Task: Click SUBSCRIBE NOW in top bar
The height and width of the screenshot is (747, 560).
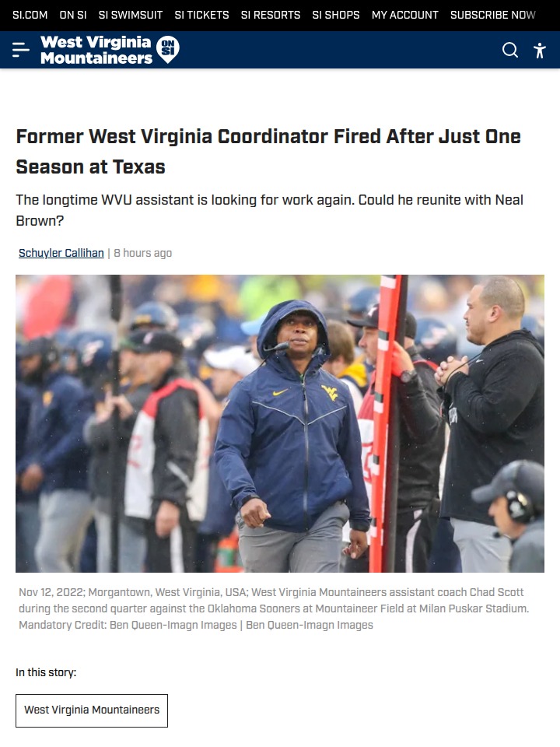Action: [x=493, y=16]
